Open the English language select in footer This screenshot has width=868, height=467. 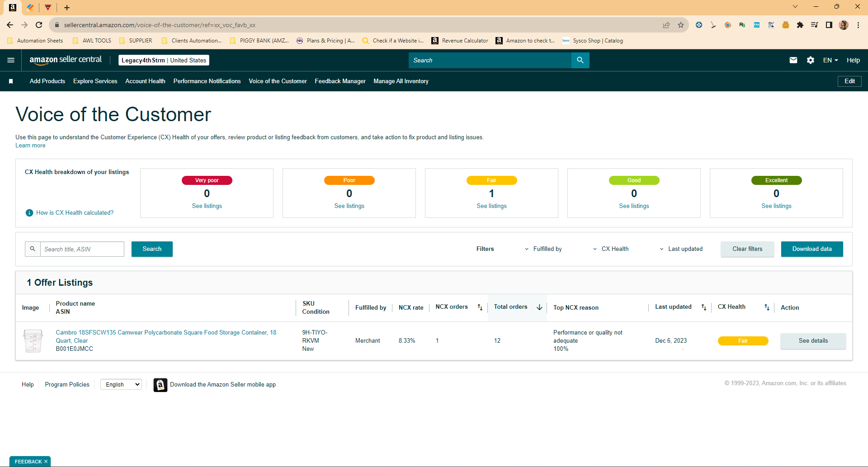coord(121,385)
